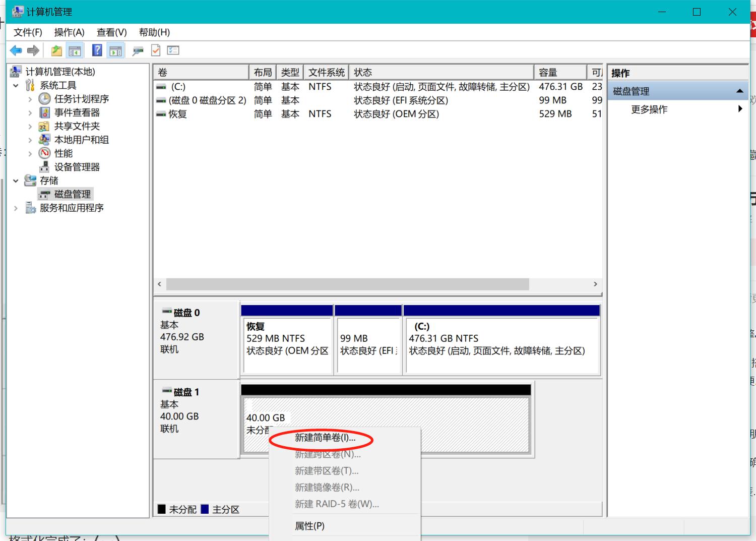Open the 操作(A) menu
Image resolution: width=756 pixels, height=541 pixels.
click(x=69, y=32)
